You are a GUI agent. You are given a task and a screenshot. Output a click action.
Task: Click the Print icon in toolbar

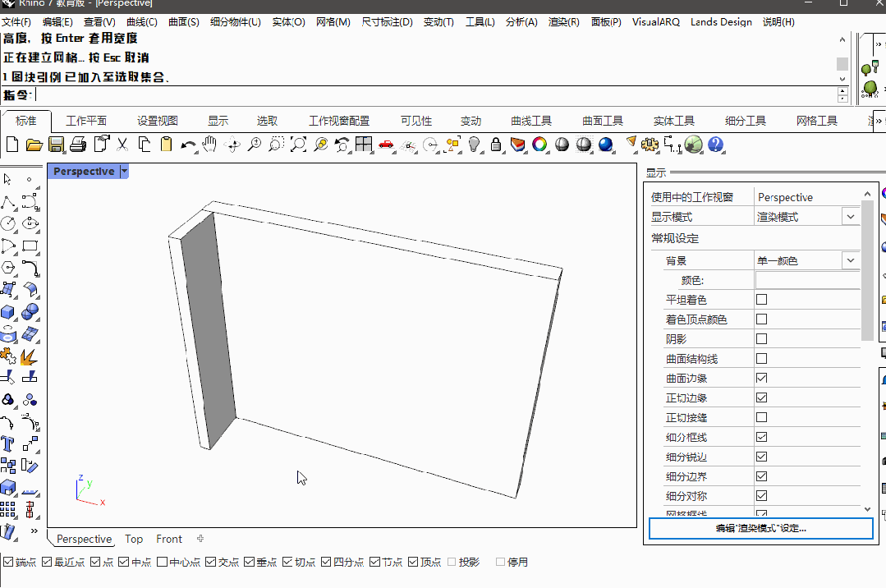point(78,145)
